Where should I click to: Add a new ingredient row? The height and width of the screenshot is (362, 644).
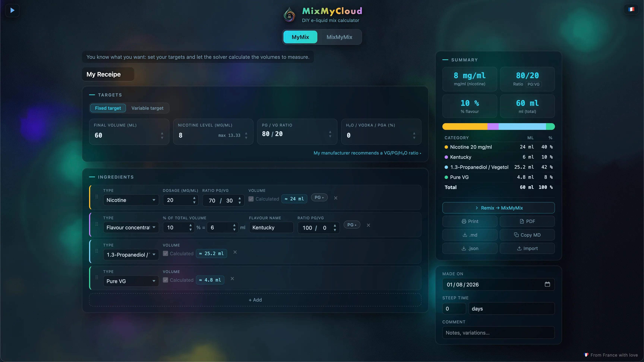pos(255,300)
